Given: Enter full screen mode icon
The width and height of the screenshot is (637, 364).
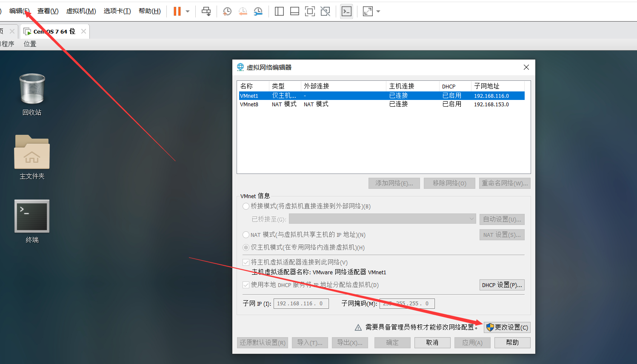Looking at the screenshot, I should (310, 11).
